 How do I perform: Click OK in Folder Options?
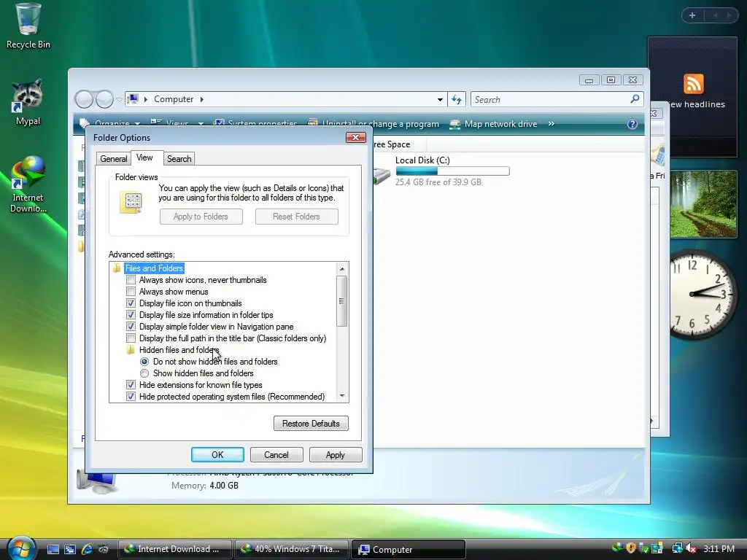click(217, 455)
